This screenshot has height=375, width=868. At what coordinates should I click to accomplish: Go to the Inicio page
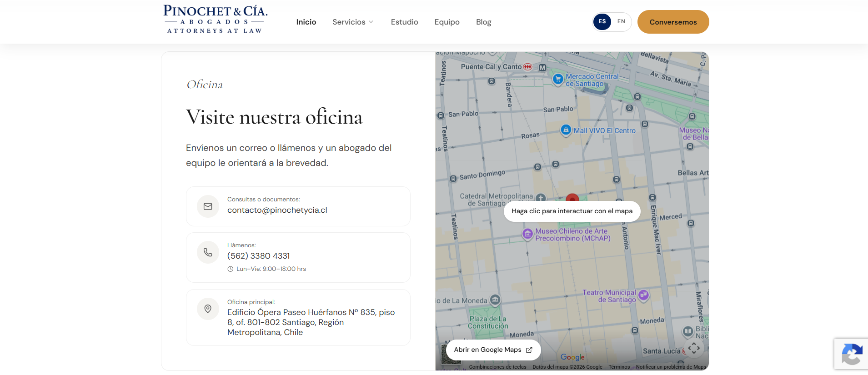(x=306, y=22)
